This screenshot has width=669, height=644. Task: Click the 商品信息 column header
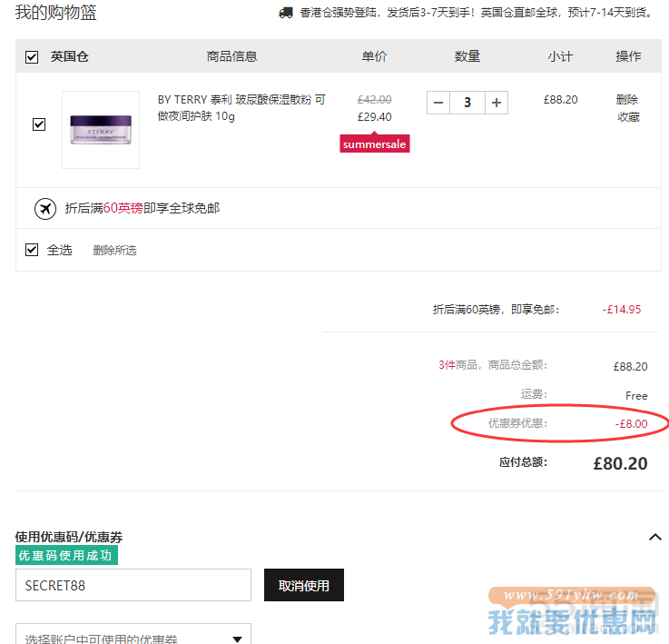pos(231,56)
